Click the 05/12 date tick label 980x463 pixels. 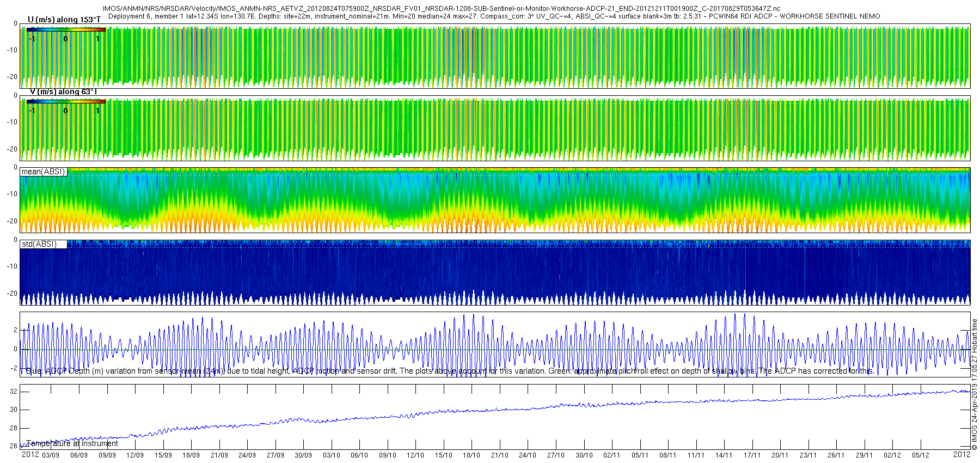point(921,455)
